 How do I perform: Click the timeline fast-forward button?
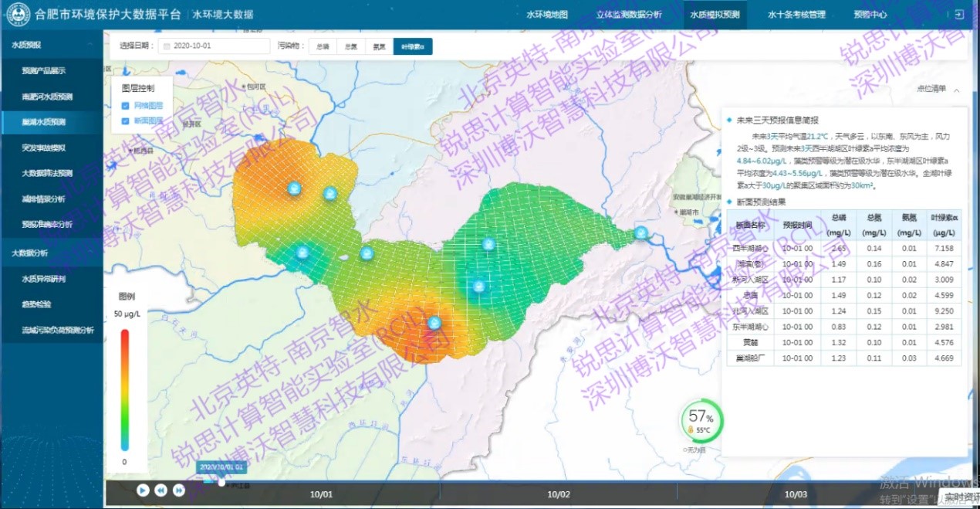(178, 490)
